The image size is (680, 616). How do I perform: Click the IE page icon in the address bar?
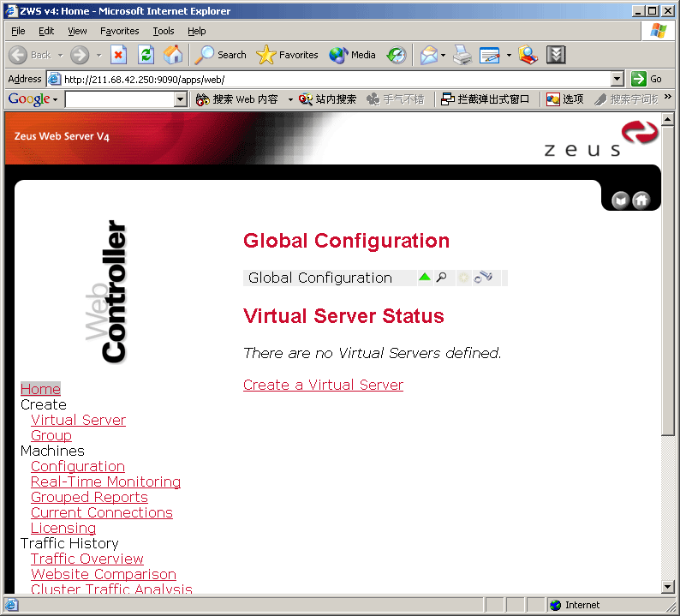pos(54,79)
